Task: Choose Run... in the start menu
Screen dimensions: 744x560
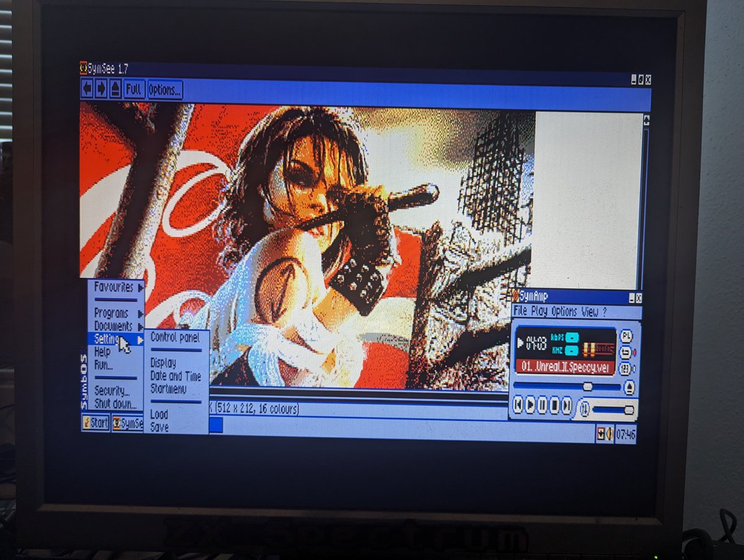Action: [116, 365]
